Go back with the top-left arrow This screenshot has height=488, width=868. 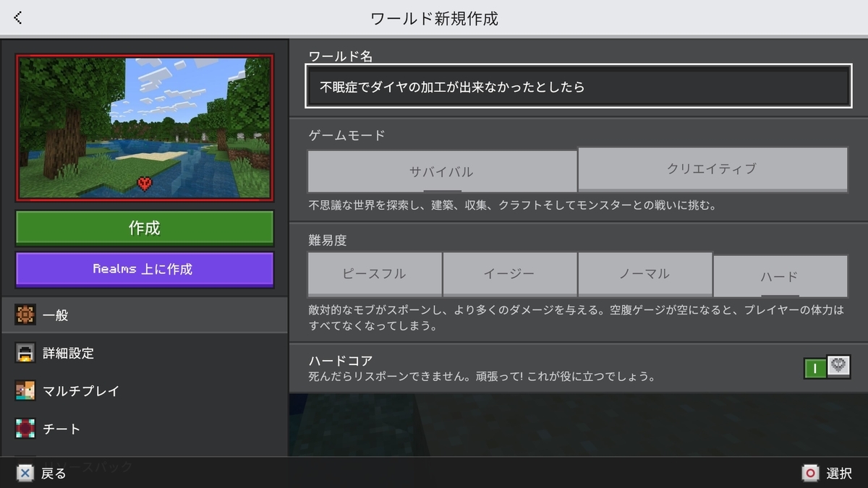(x=18, y=17)
